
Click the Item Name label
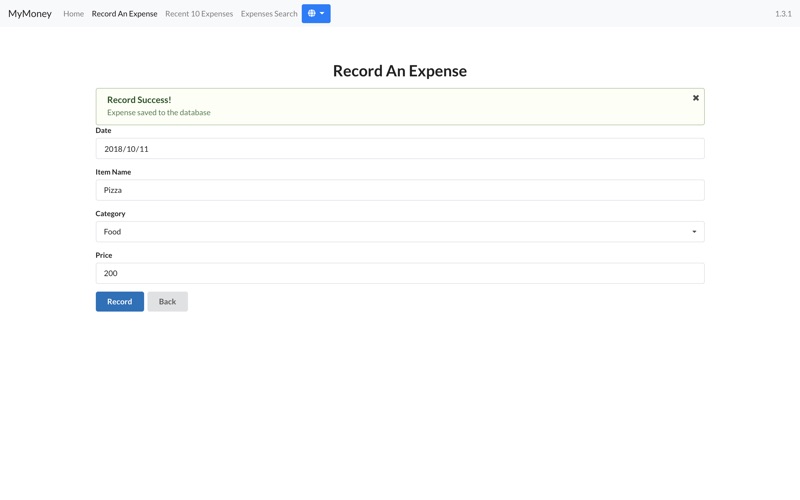click(113, 172)
